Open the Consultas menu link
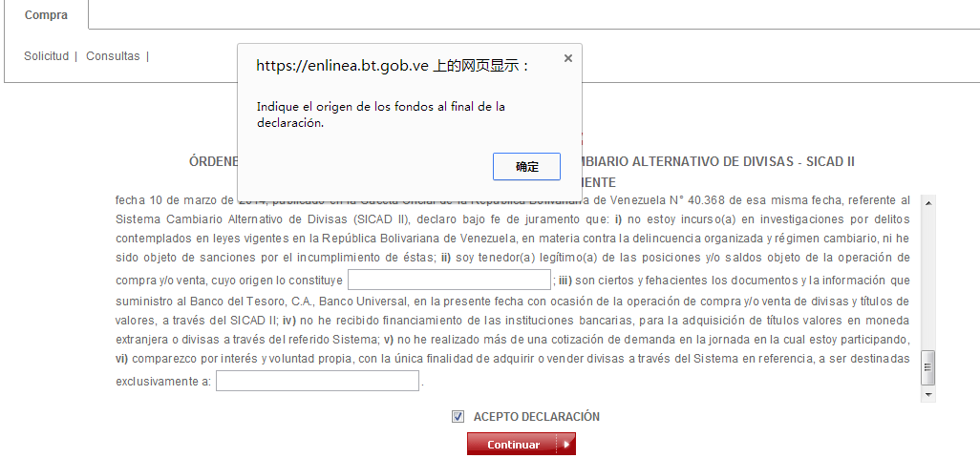Screen dimensions: 980x458 point(113,56)
